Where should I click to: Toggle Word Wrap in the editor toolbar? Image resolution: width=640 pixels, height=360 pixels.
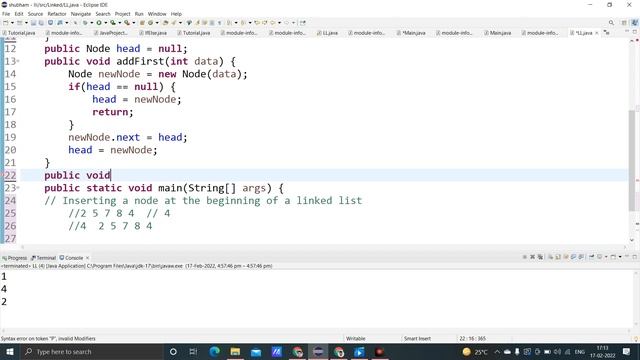[x=205, y=23]
